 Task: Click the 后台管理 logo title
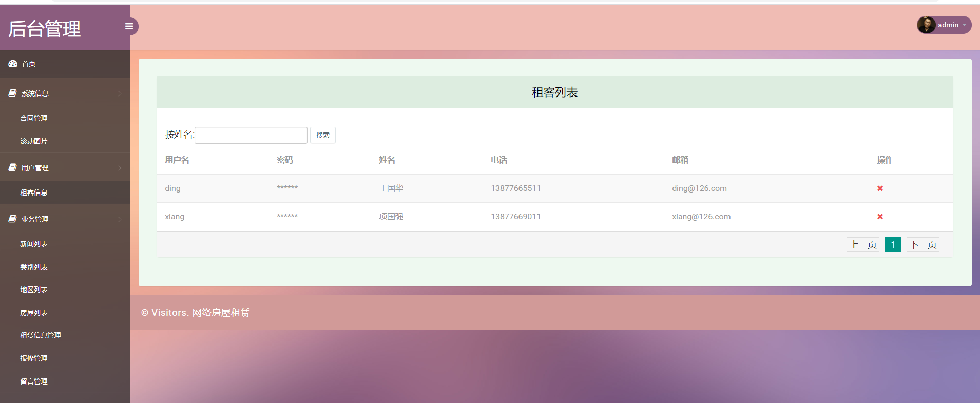pos(44,29)
